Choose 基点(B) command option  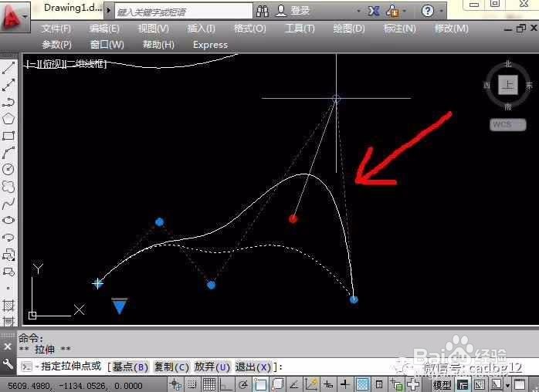[130, 367]
